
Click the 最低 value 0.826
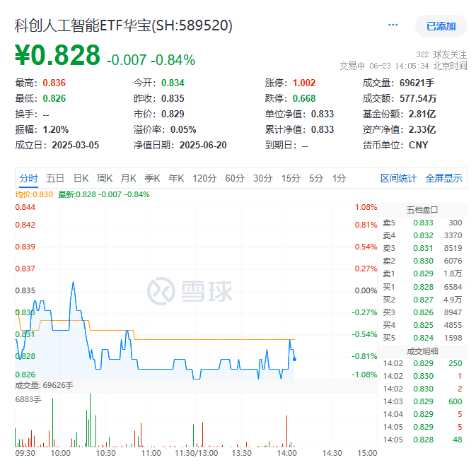tap(54, 98)
